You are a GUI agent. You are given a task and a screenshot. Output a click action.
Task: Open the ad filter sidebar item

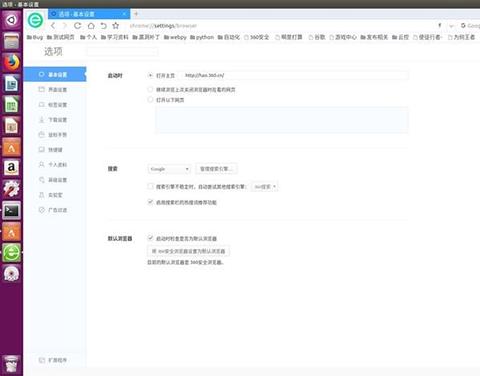click(53, 210)
